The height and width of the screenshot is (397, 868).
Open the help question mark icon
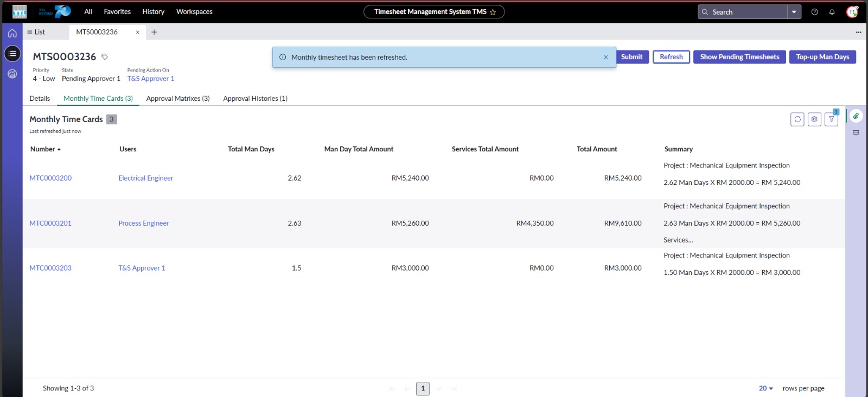[814, 12]
